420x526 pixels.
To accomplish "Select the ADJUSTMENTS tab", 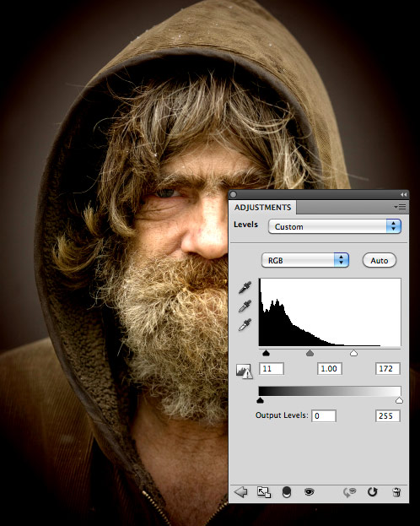I will [262, 208].
